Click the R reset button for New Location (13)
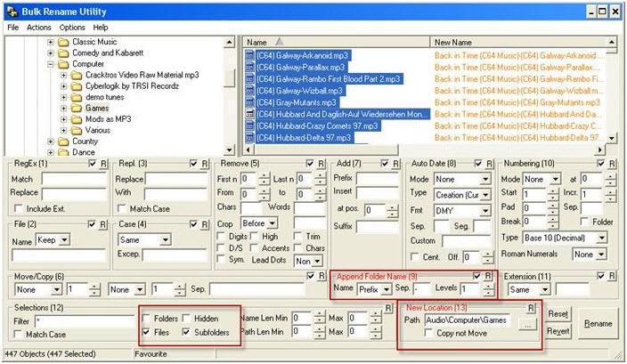Screen dimensions: 627x364 coord(531,308)
